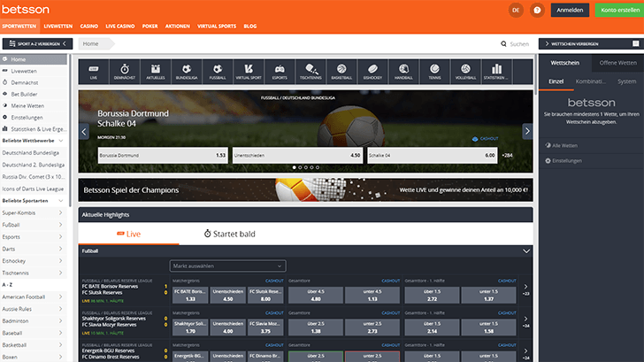Viewport: 644px width, 362px height.
Task: Open the Markt auswählen dropdown
Action: tap(228, 266)
